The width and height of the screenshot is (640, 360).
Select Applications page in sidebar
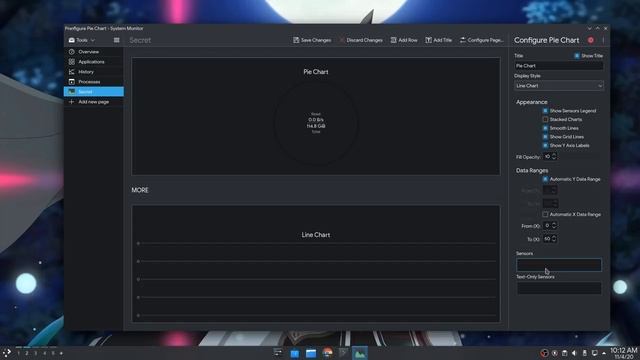pyautogui.click(x=94, y=62)
